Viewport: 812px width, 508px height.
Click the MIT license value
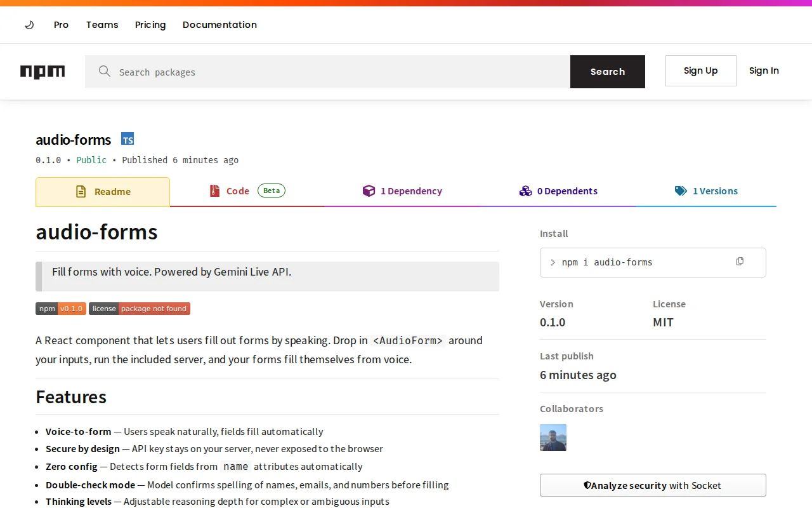[664, 322]
